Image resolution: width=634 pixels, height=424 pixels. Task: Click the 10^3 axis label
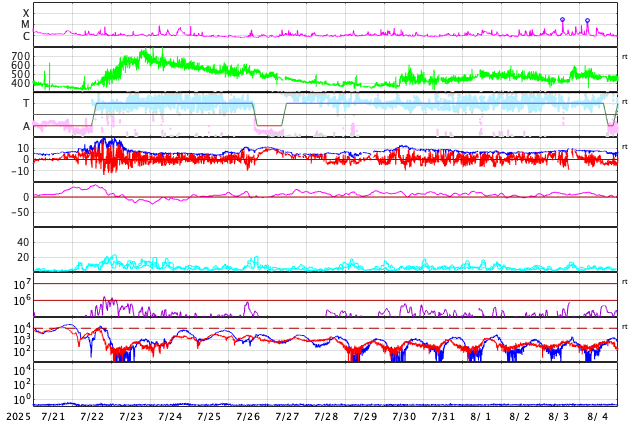(x=22, y=340)
